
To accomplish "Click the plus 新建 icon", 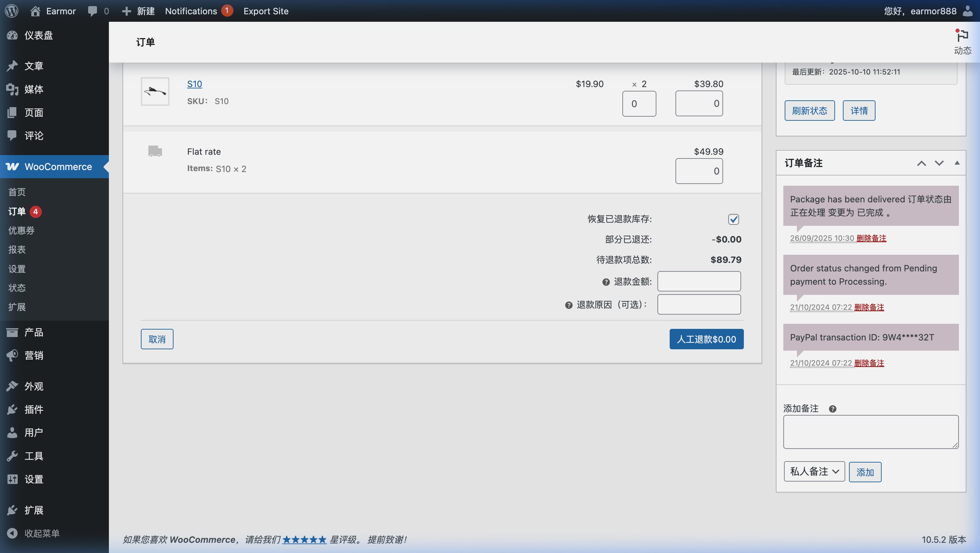I will (x=126, y=11).
